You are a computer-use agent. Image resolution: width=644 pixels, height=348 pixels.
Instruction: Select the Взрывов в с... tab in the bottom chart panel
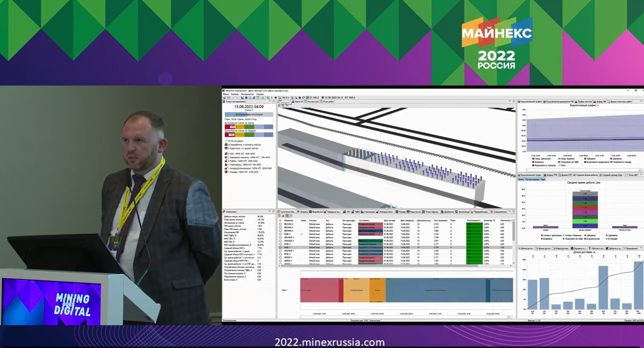tap(579, 248)
